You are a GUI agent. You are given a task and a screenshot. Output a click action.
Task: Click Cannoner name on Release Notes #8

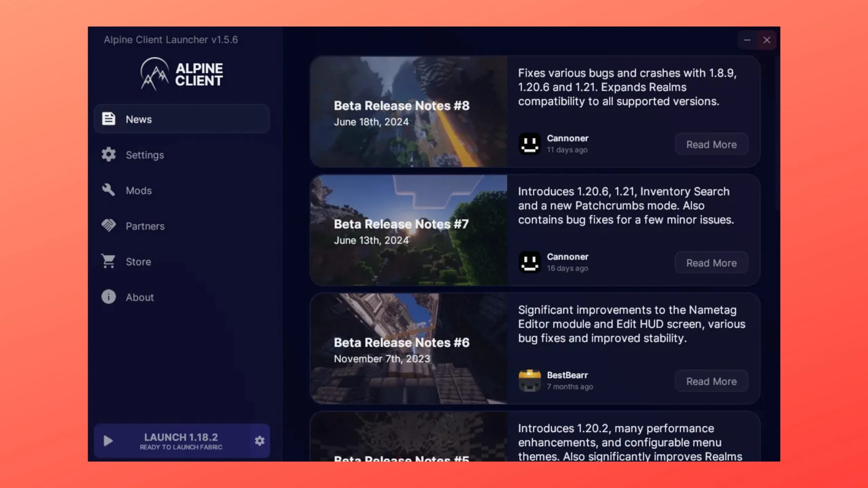point(568,138)
